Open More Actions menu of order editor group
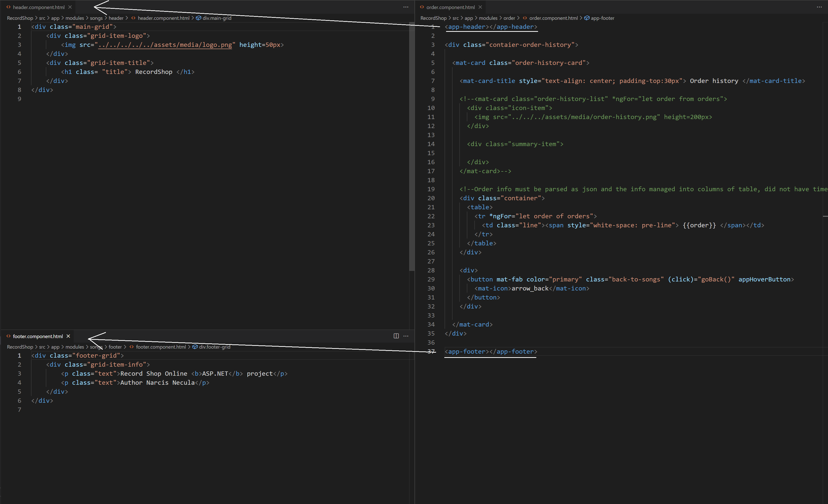Viewport: 828px width, 504px height. click(819, 7)
